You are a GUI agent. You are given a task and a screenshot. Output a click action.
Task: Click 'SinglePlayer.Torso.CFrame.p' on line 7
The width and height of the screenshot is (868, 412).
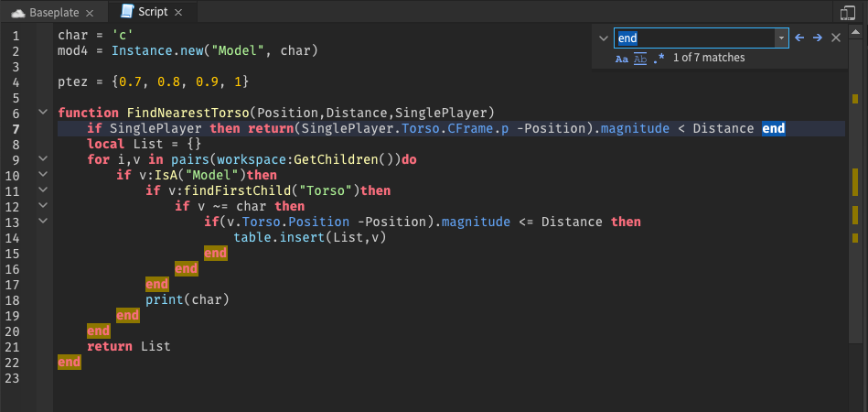404,129
